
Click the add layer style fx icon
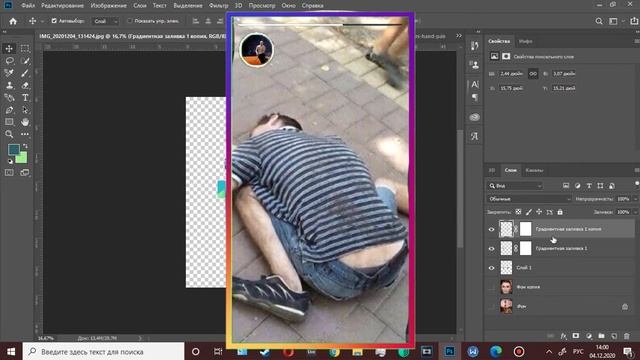pos(563,336)
